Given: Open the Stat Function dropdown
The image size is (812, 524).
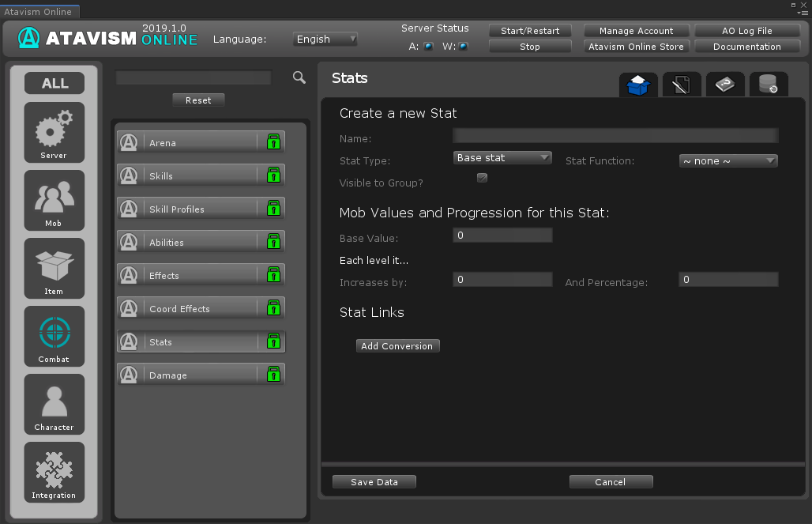Looking at the screenshot, I should [728, 161].
